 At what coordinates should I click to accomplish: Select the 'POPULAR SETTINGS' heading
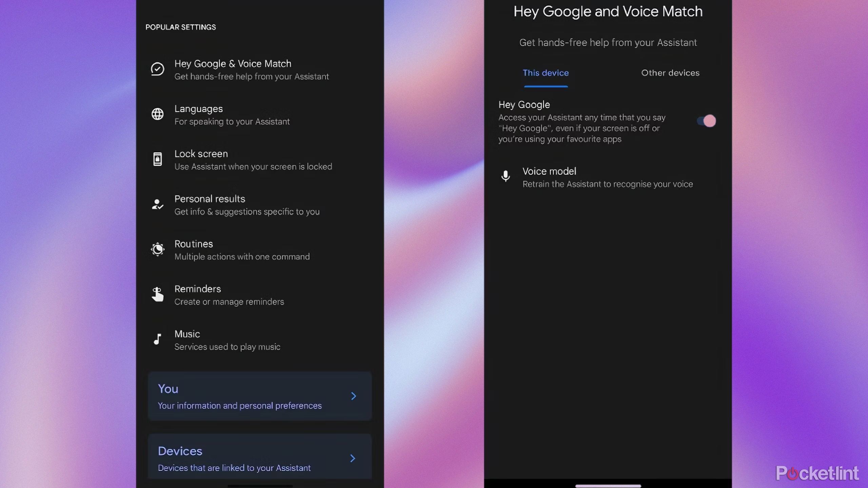(x=180, y=27)
